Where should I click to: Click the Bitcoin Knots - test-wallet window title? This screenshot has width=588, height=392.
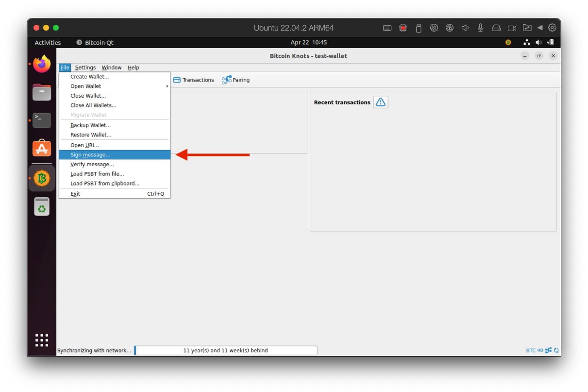[308, 56]
